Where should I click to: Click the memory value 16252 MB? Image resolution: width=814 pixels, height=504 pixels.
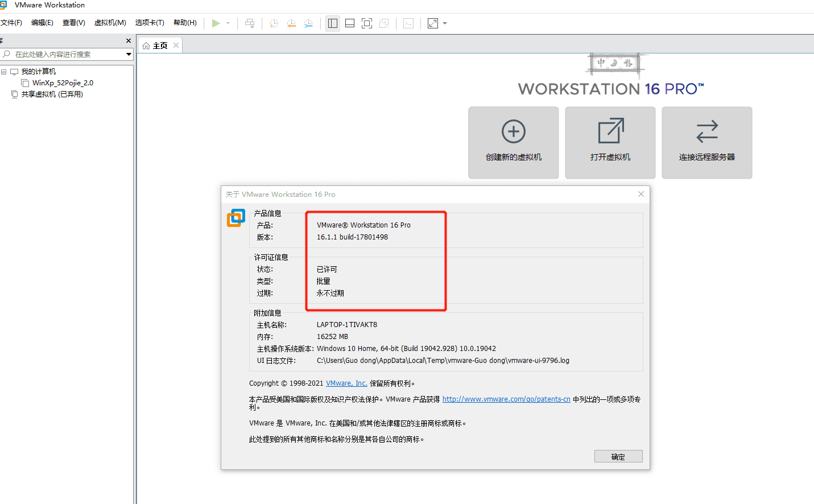click(332, 337)
